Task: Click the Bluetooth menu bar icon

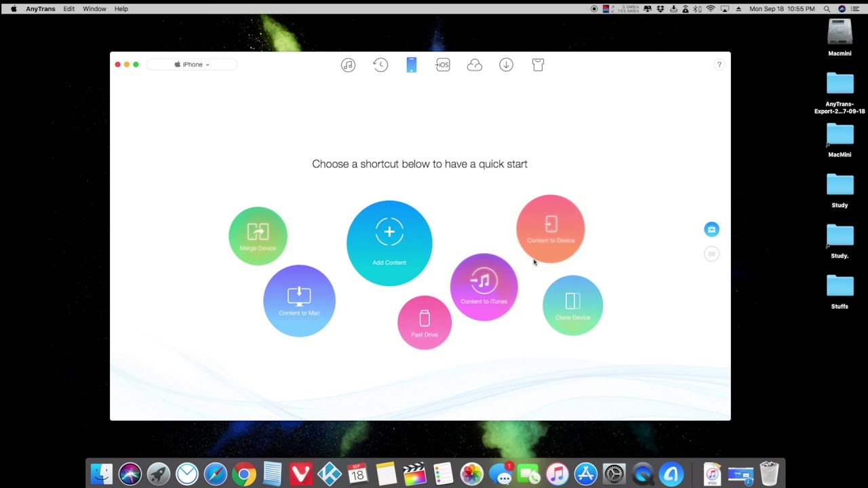Action: [x=698, y=9]
